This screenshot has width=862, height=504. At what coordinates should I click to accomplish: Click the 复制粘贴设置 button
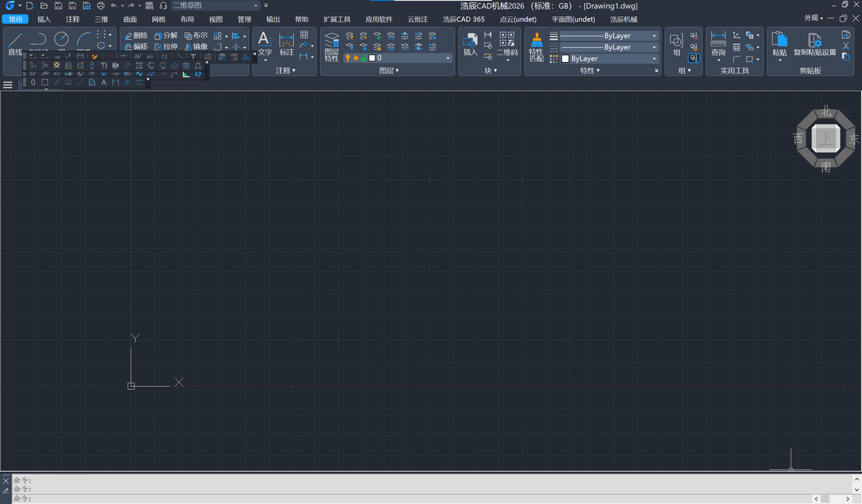814,44
